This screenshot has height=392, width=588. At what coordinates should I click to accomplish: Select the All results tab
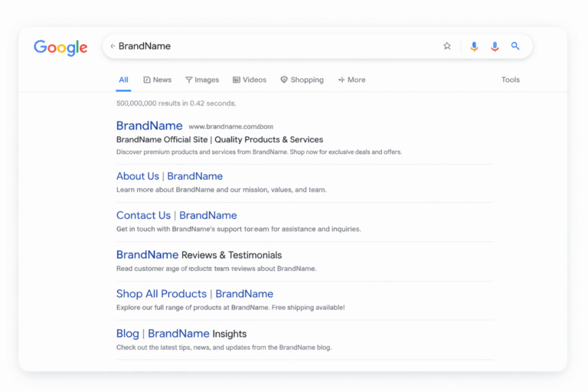pyautogui.click(x=123, y=80)
